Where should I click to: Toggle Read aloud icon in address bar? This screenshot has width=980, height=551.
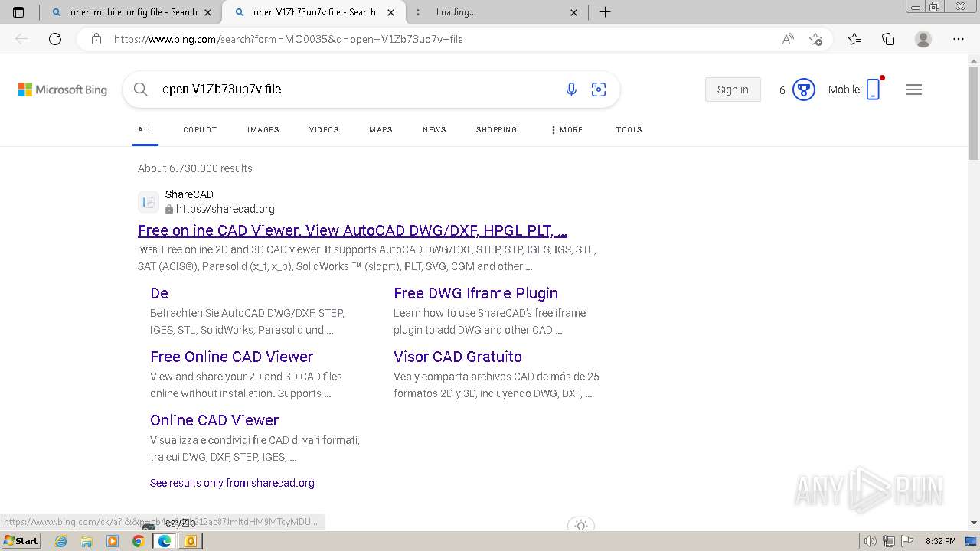click(x=788, y=39)
